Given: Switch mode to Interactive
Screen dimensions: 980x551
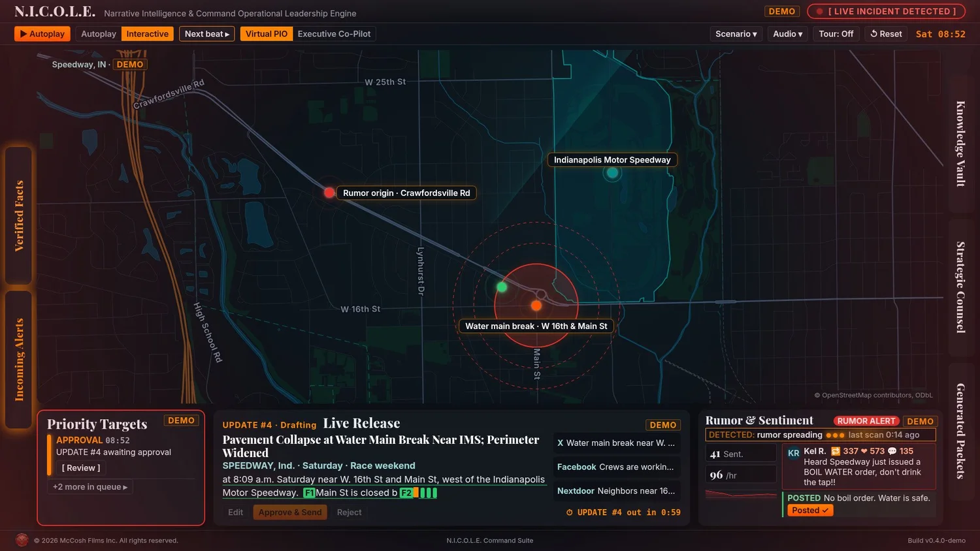Looking at the screenshot, I should coord(147,34).
